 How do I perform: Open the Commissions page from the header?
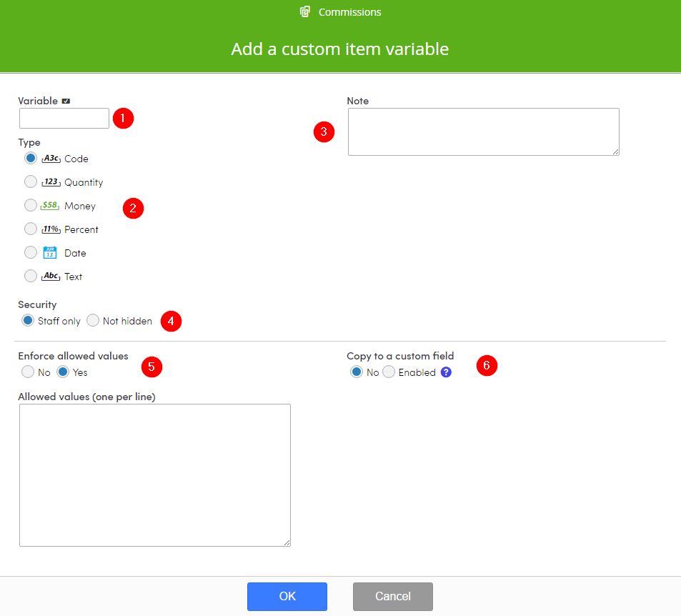(349, 11)
